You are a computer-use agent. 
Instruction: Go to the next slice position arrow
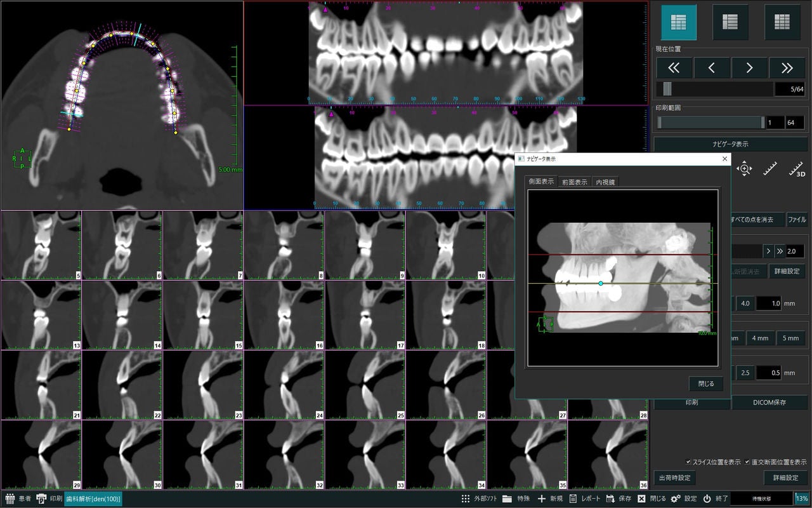coord(749,67)
